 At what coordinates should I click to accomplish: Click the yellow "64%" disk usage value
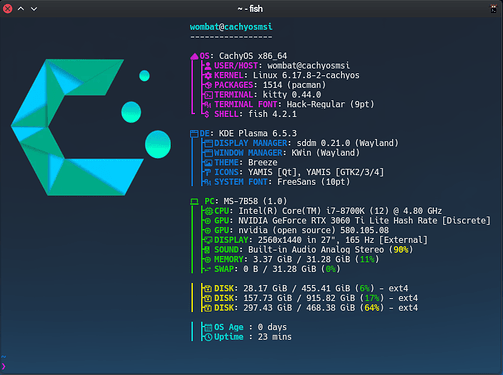(372, 308)
